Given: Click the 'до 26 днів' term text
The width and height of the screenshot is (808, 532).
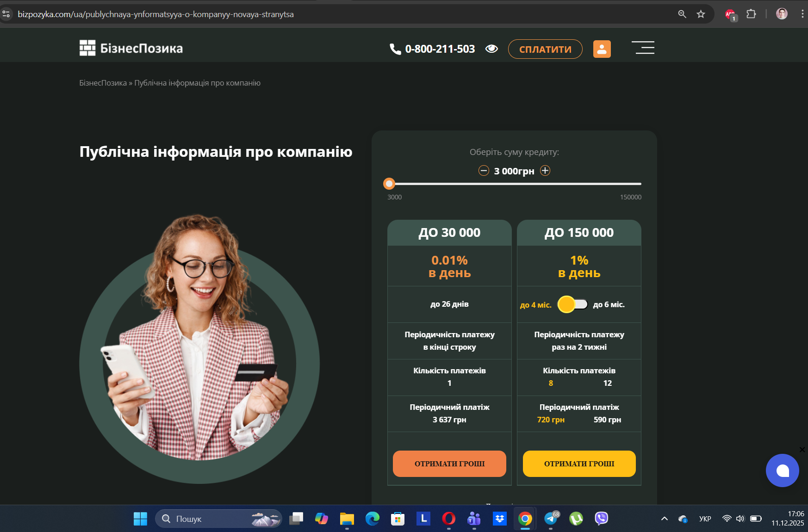Looking at the screenshot, I should [x=449, y=304].
